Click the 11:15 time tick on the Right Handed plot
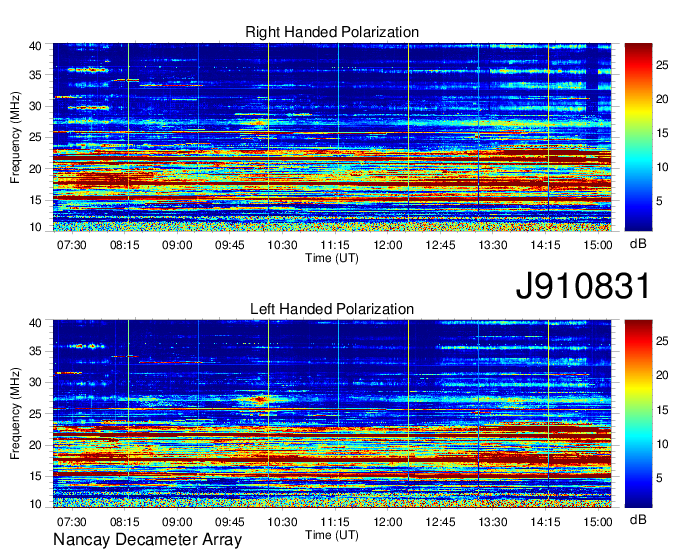 pos(335,245)
